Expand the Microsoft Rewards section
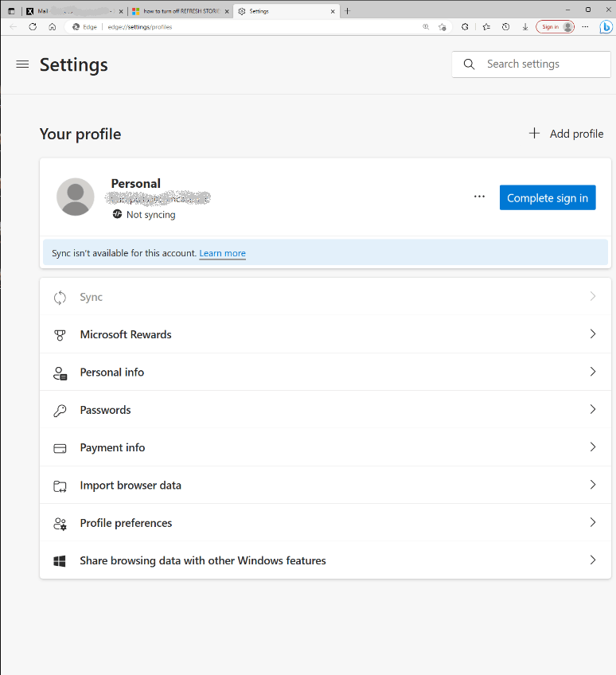The image size is (616, 675). (325, 334)
